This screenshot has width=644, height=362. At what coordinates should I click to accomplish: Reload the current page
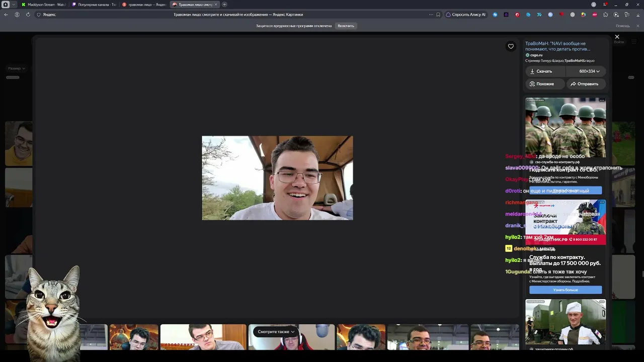point(28,15)
